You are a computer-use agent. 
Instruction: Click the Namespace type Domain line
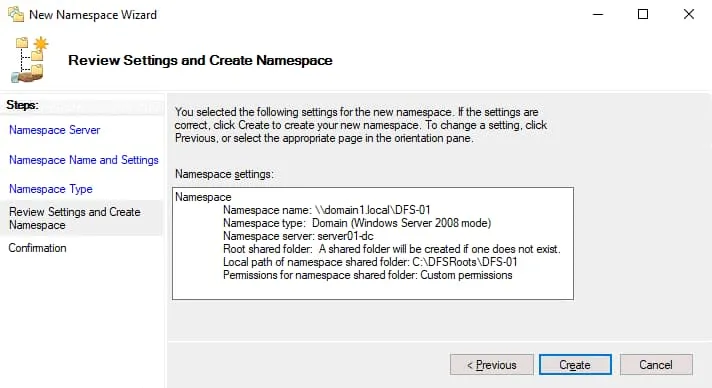click(x=357, y=223)
